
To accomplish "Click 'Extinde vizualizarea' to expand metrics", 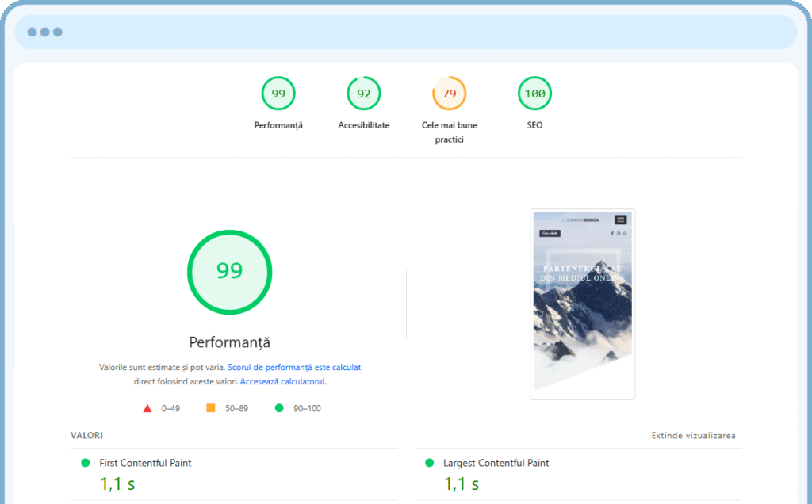I will (x=693, y=436).
